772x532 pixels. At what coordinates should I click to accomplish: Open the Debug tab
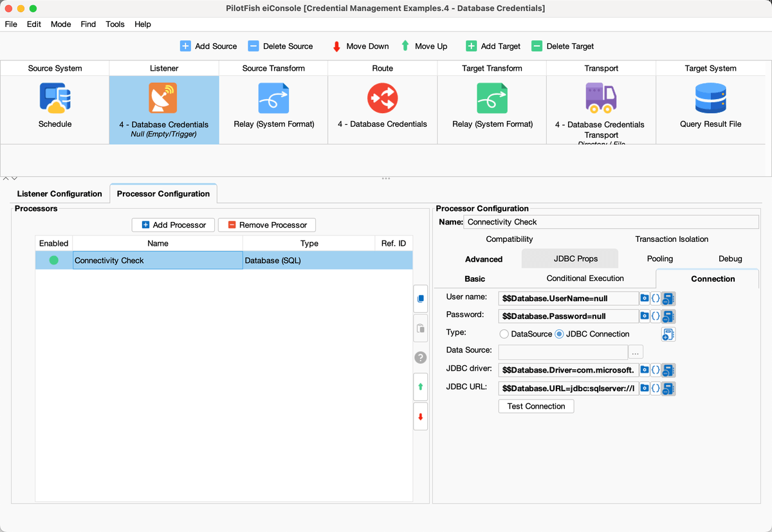[730, 259]
